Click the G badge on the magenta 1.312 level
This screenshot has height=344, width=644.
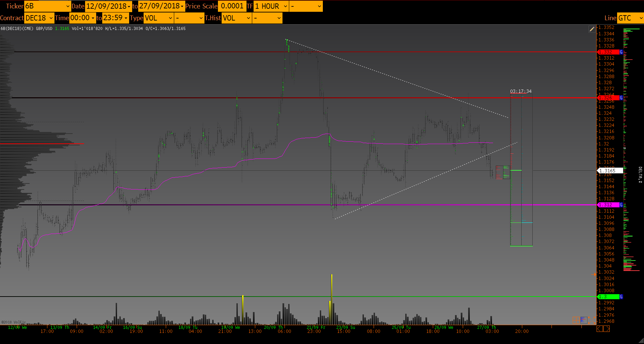point(621,205)
